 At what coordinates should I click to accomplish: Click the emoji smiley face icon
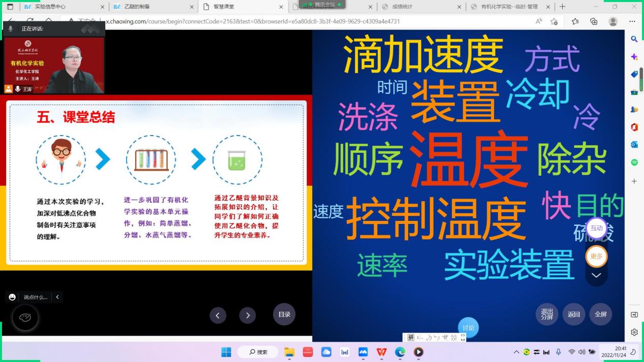(x=12, y=297)
